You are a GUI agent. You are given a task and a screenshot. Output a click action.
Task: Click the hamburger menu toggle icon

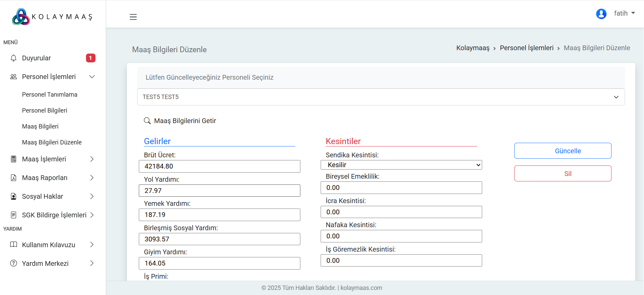tap(133, 17)
